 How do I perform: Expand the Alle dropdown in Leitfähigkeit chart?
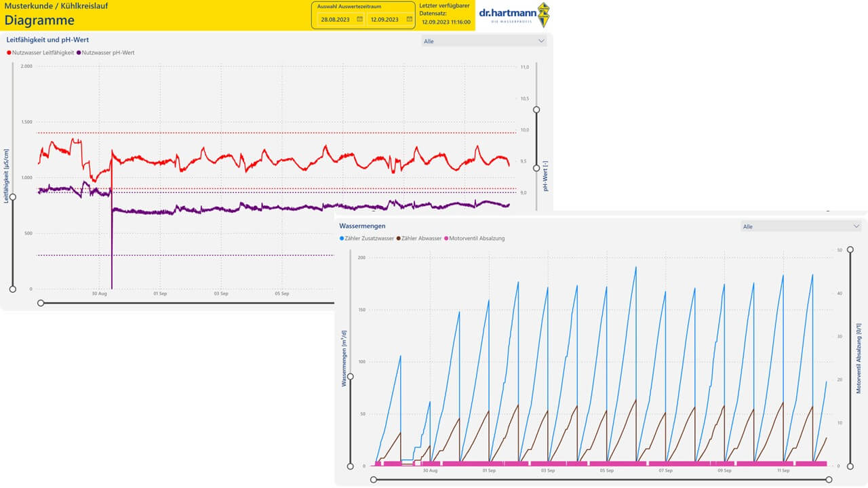click(x=484, y=41)
